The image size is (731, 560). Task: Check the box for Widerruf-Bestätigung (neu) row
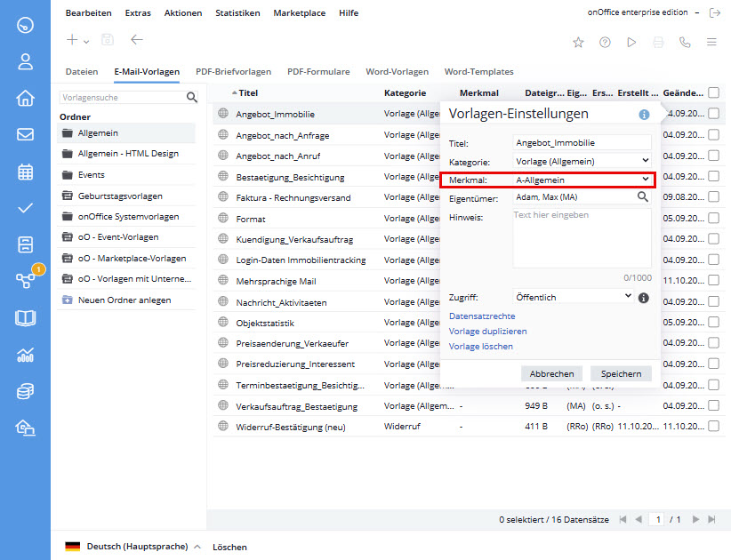tap(713, 427)
